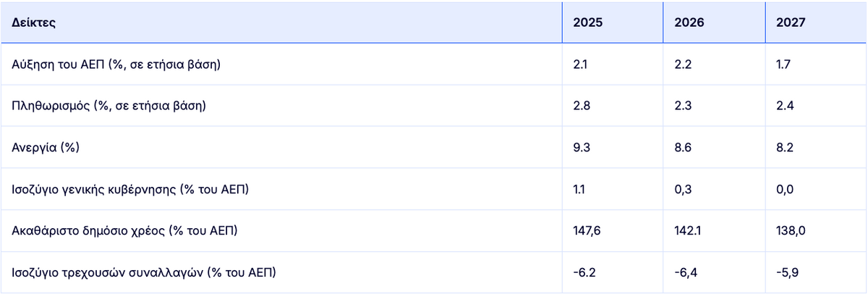The width and height of the screenshot is (868, 294).
Task: Click the Ισοζύγιο γενικής κυβέρνησης row label
Action: (135, 190)
